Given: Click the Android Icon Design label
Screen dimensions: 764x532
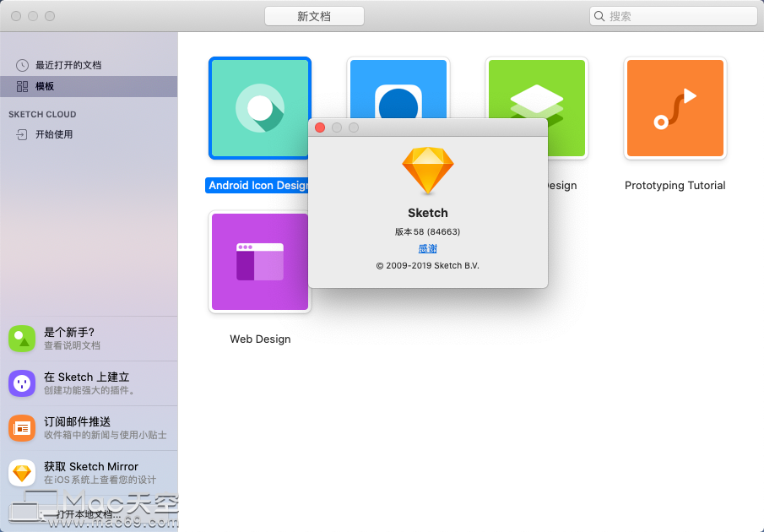Looking at the screenshot, I should [x=257, y=186].
